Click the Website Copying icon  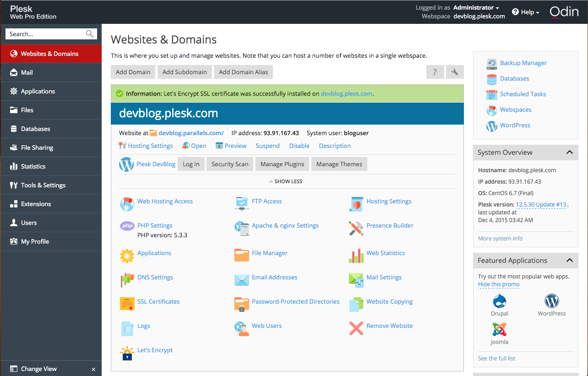[x=356, y=304]
